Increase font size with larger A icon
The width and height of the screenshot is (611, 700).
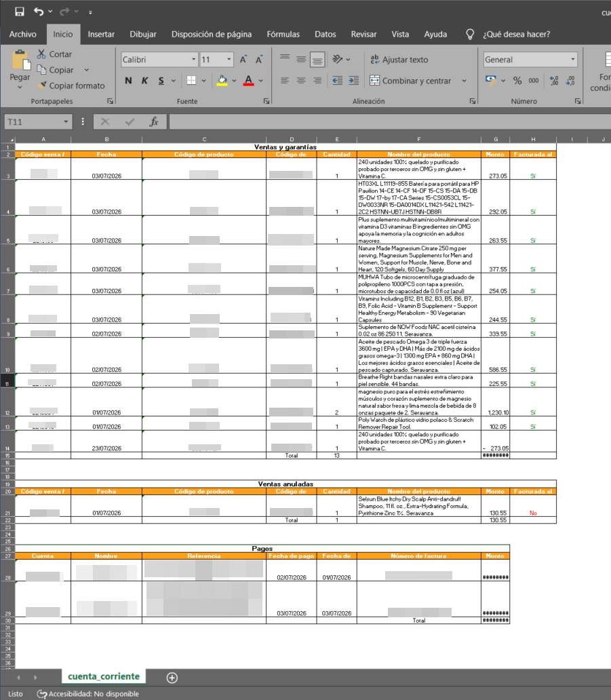point(243,60)
